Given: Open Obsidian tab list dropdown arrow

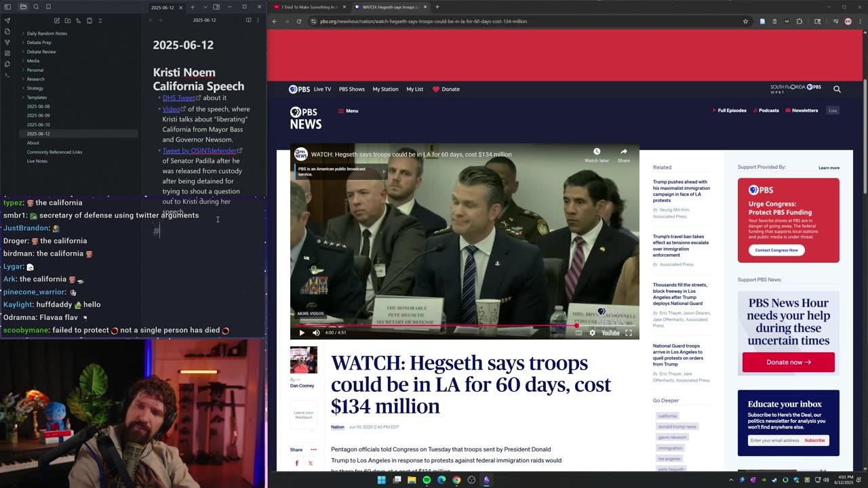Looking at the screenshot, I should click(205, 7).
